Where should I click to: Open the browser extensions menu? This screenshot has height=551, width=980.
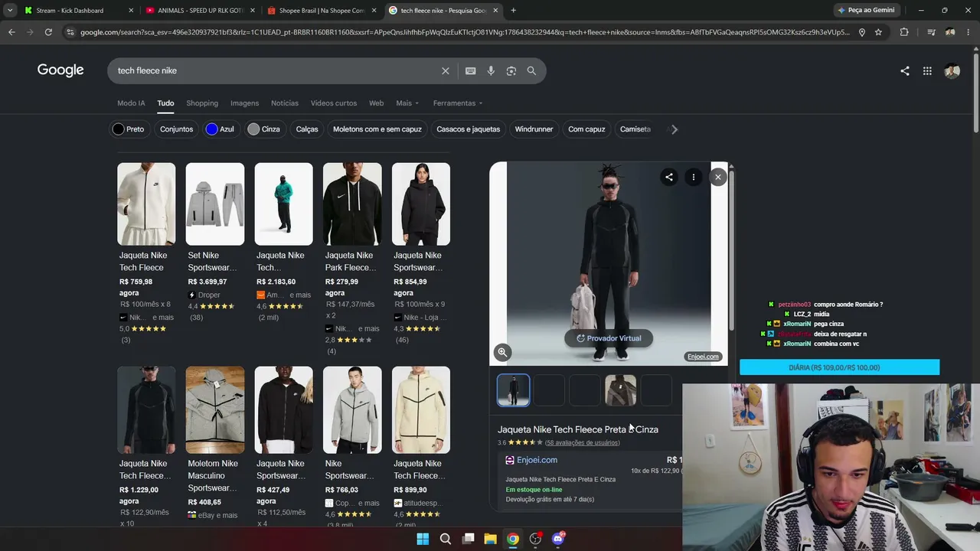(x=904, y=32)
